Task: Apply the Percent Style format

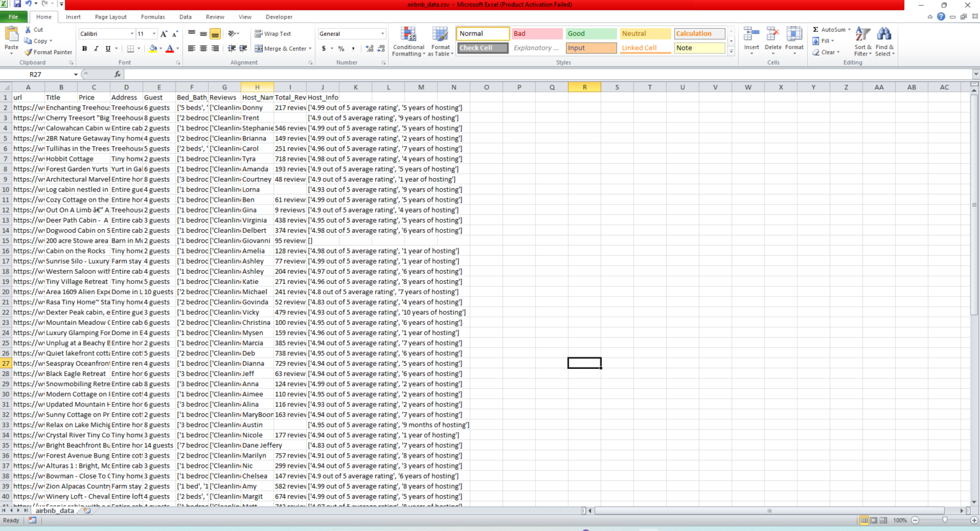Action: 341,48
